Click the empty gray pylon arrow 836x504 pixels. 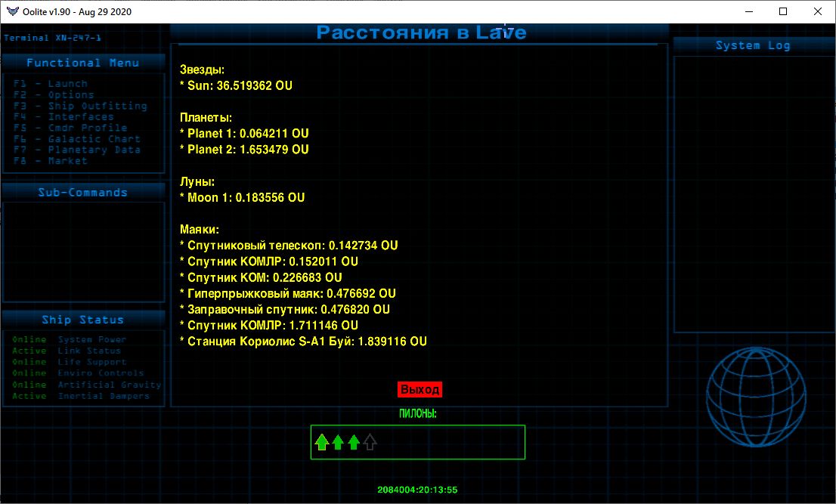[x=370, y=442]
